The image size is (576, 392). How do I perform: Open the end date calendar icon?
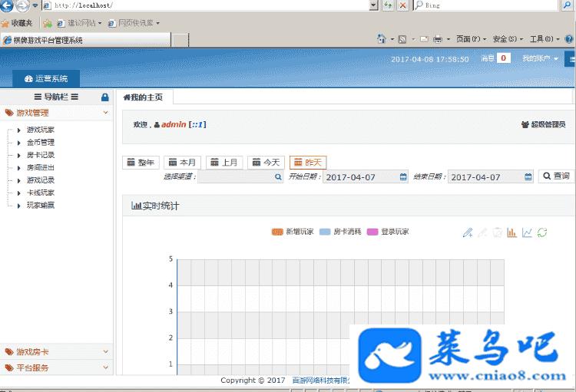pyautogui.click(x=528, y=177)
